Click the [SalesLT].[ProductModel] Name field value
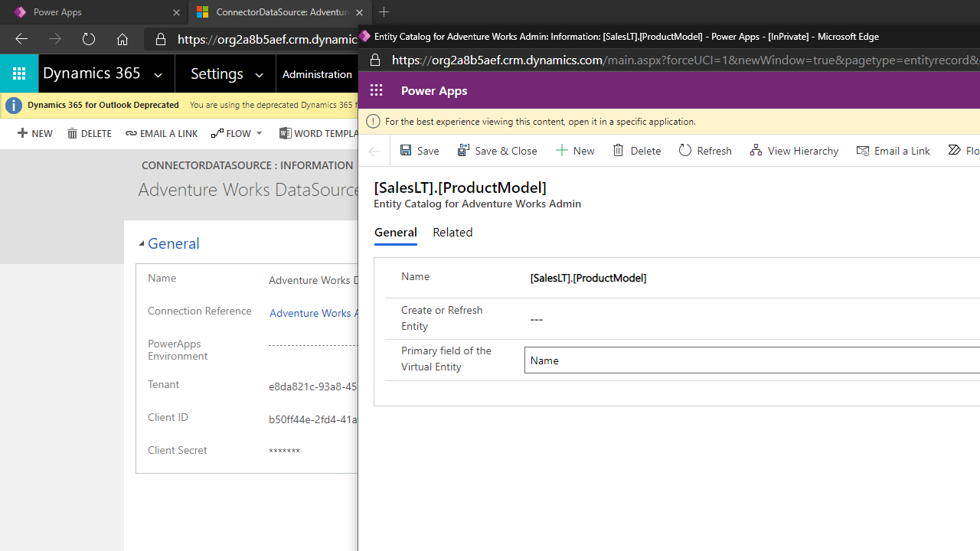Screen dimensions: 980x551 pyautogui.click(x=588, y=278)
